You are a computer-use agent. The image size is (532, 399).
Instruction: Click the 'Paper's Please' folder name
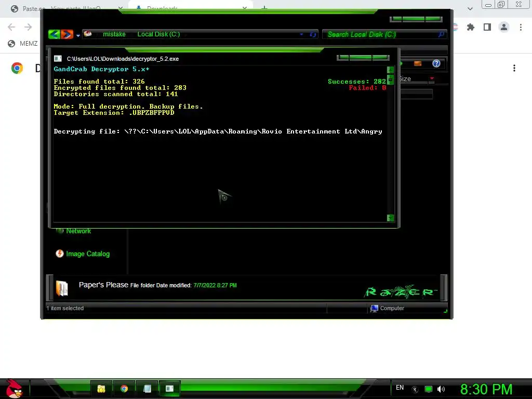click(103, 285)
